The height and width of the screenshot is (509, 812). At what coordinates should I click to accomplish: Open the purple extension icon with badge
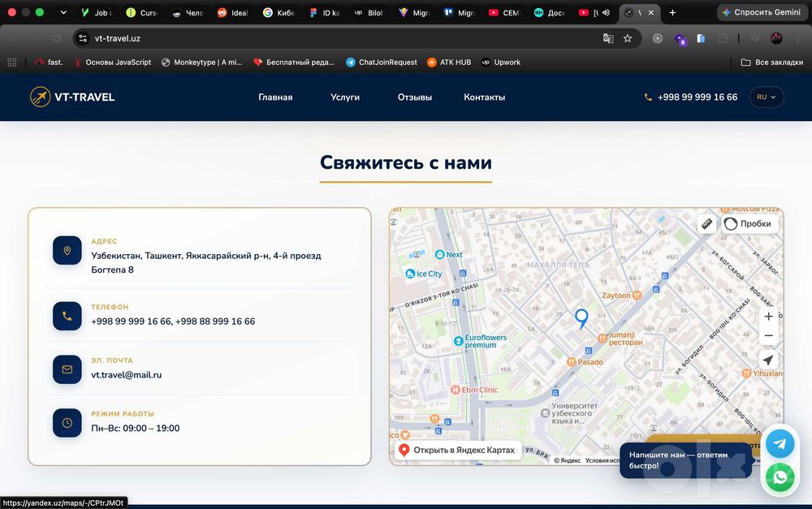(x=680, y=39)
